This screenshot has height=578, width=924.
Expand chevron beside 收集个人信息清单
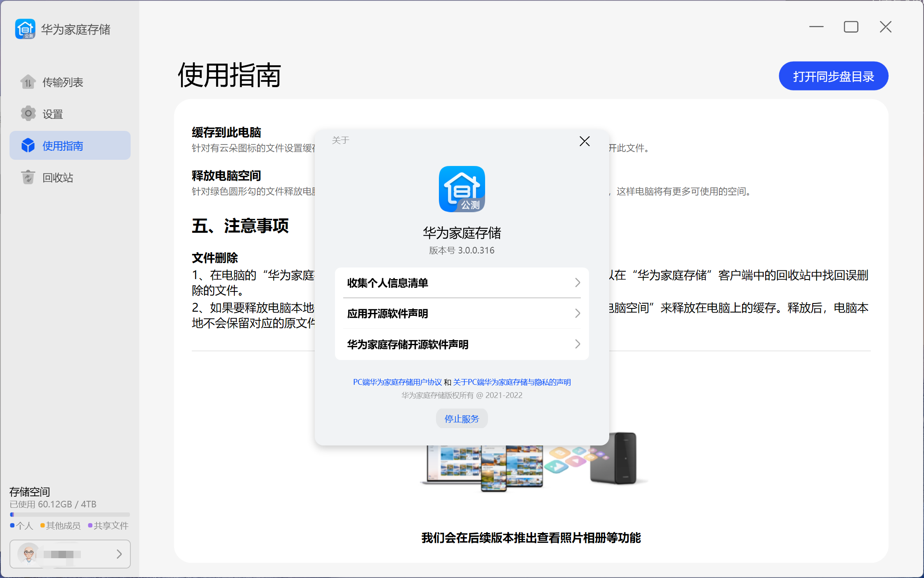coord(577,283)
